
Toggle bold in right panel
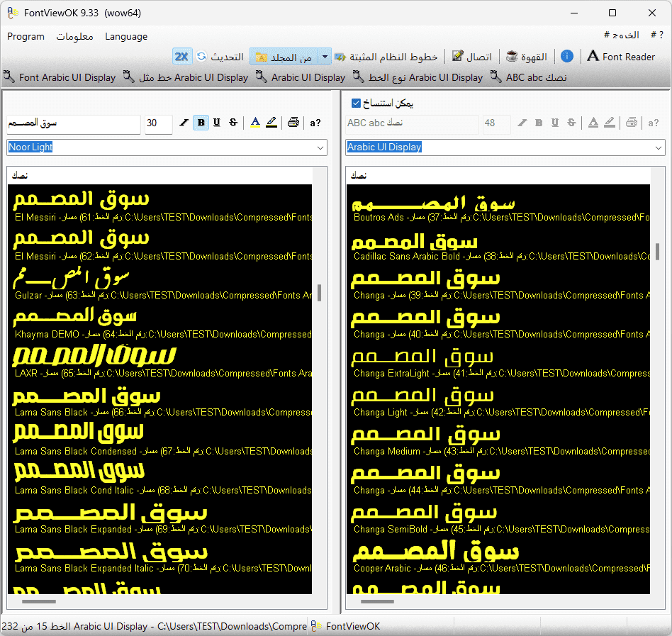539,123
